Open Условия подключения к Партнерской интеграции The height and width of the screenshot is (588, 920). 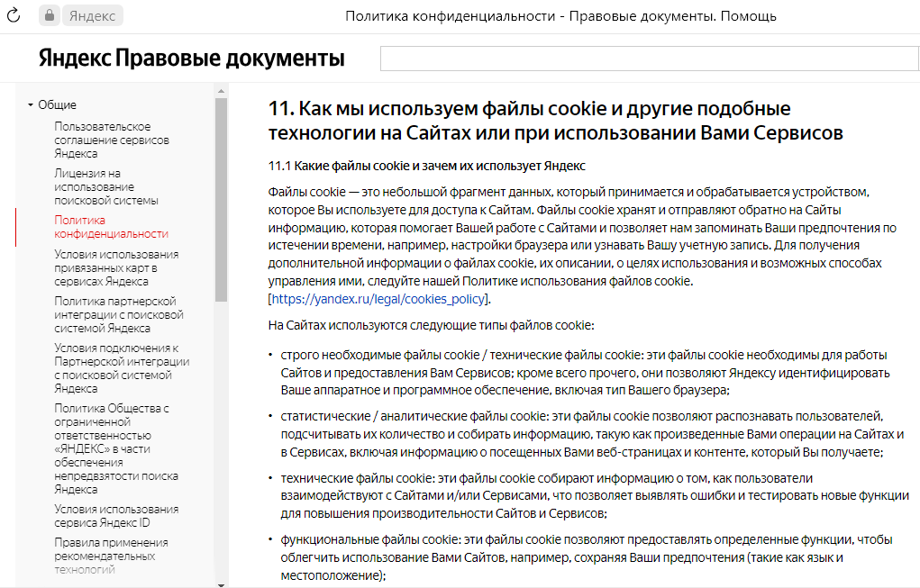click(122, 368)
